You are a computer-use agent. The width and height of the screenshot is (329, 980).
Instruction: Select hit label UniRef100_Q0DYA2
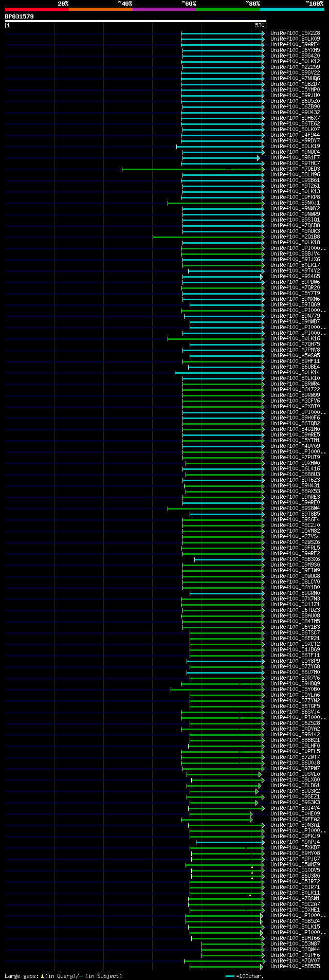click(x=295, y=729)
